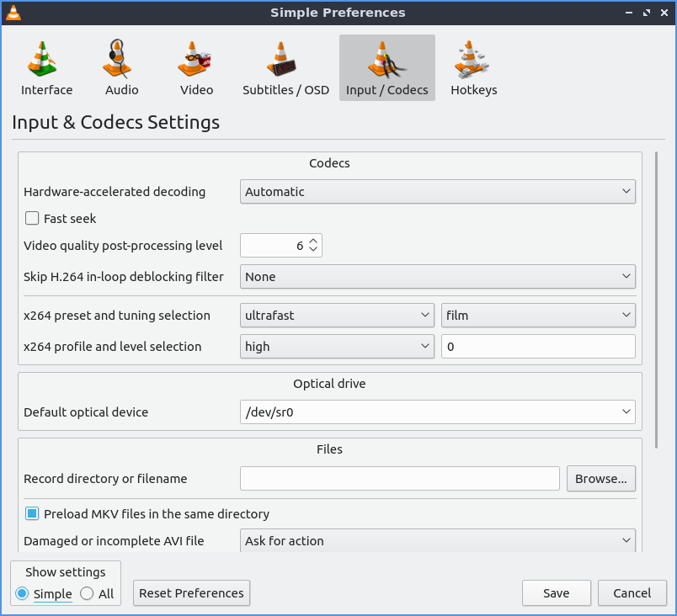The height and width of the screenshot is (616, 677).
Task: Open the Subtitles / OSD preferences category
Action: click(x=285, y=68)
